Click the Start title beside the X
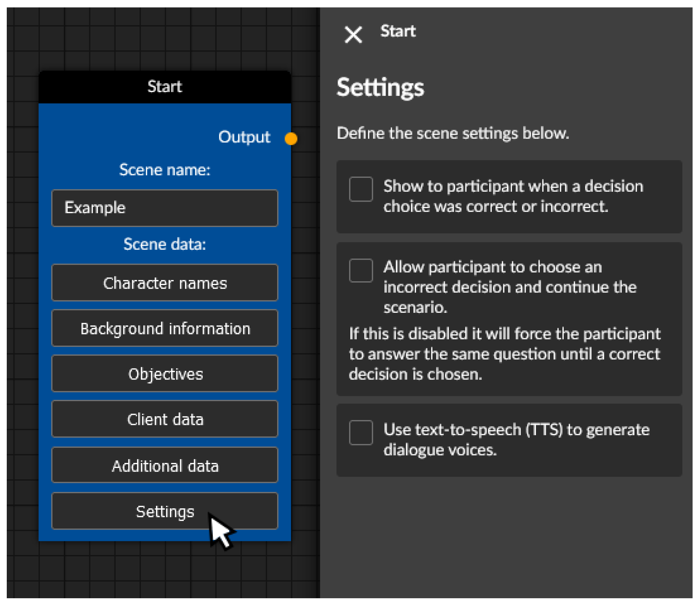700x605 pixels. (x=398, y=31)
